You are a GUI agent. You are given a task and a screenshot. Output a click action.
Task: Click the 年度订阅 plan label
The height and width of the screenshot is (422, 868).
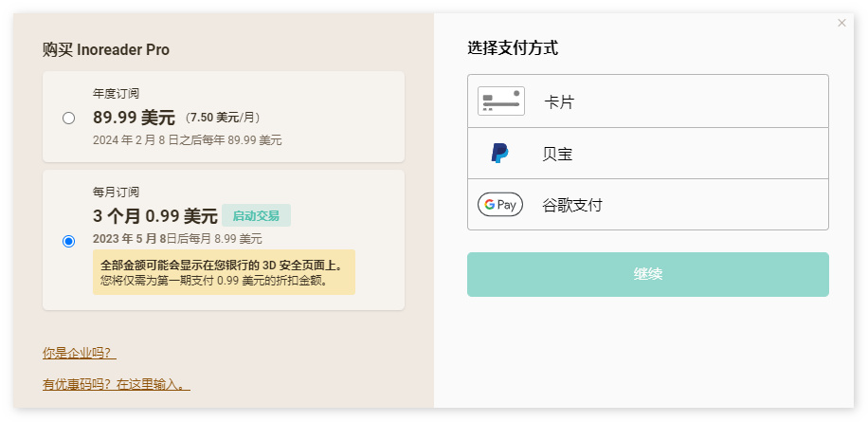click(x=116, y=94)
